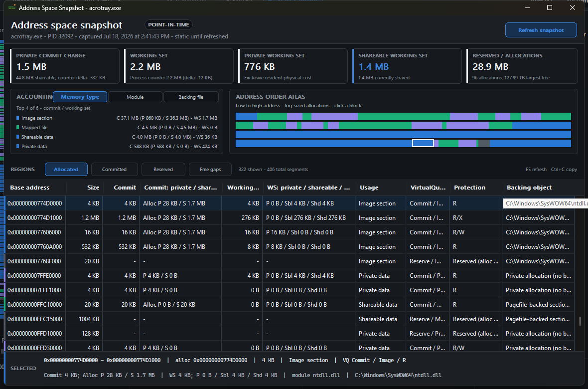Open the Reserved / Allocations card
This screenshot has height=389, width=588.
point(522,66)
